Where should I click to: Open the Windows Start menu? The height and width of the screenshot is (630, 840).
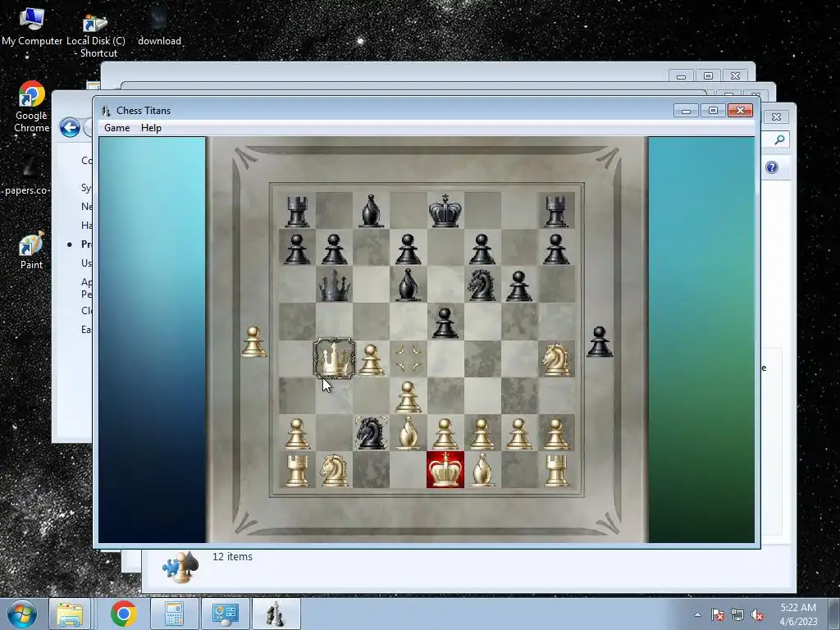[x=22, y=614]
